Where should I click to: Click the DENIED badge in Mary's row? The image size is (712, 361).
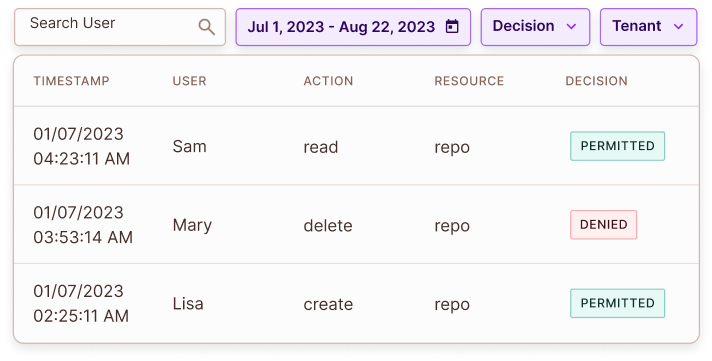pyautogui.click(x=603, y=225)
